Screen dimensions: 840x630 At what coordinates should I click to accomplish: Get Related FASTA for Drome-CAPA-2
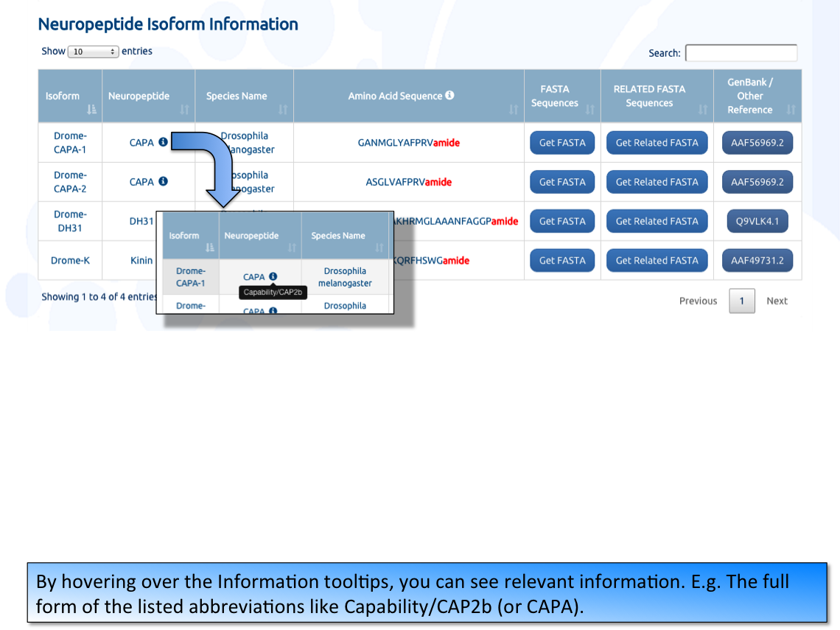[657, 181]
